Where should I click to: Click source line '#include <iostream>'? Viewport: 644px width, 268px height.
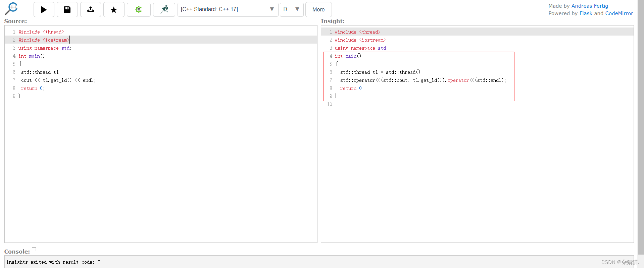coord(44,40)
